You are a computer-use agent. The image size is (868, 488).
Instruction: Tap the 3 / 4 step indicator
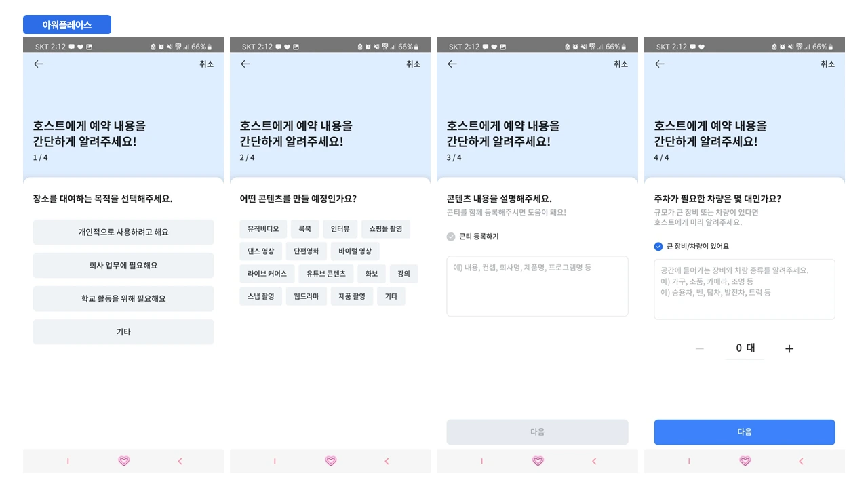point(454,157)
